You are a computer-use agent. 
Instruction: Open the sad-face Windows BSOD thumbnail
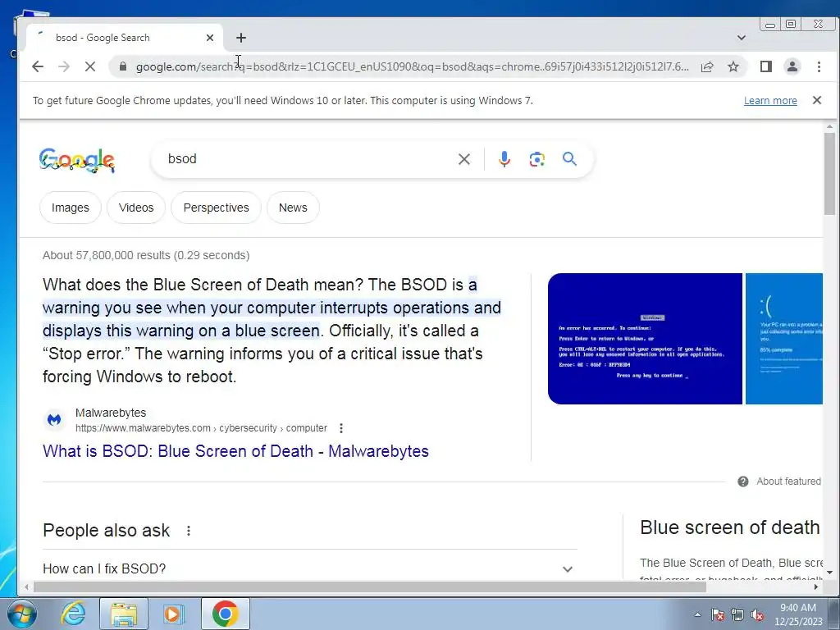(x=783, y=339)
